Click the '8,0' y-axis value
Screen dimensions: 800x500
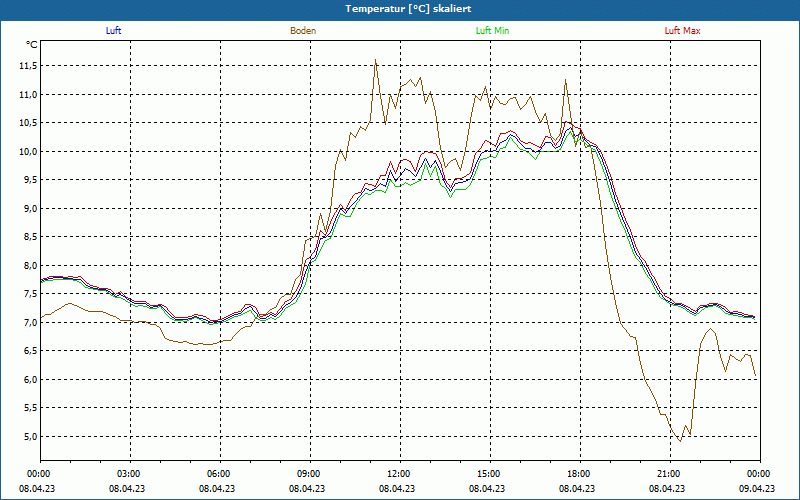tap(31, 266)
